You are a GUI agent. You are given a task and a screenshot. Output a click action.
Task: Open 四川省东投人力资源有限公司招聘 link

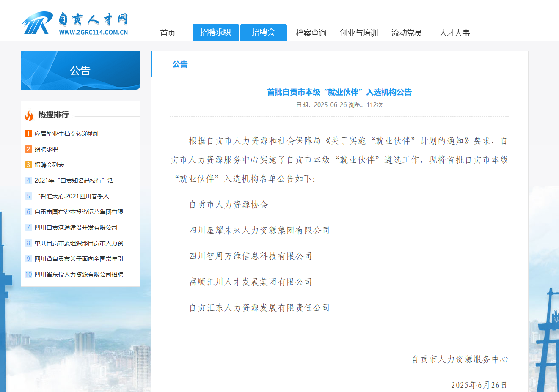(79, 274)
